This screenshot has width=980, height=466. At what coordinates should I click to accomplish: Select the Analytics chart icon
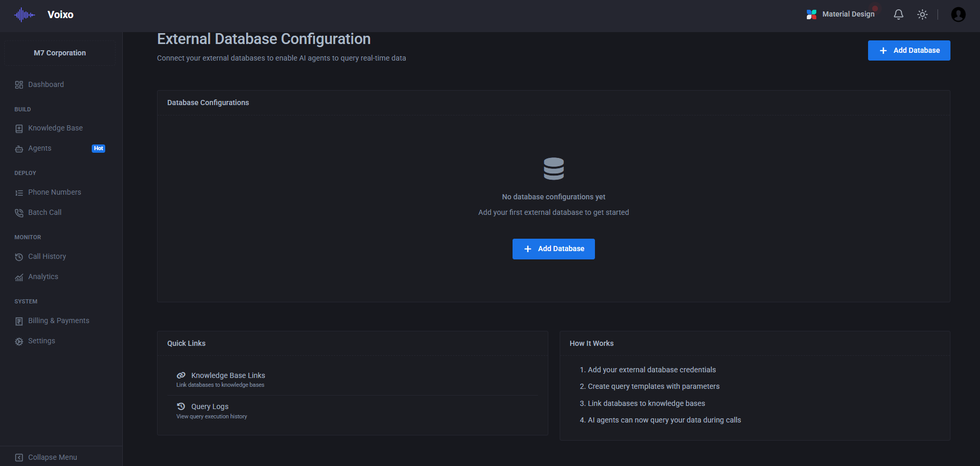[19, 276]
